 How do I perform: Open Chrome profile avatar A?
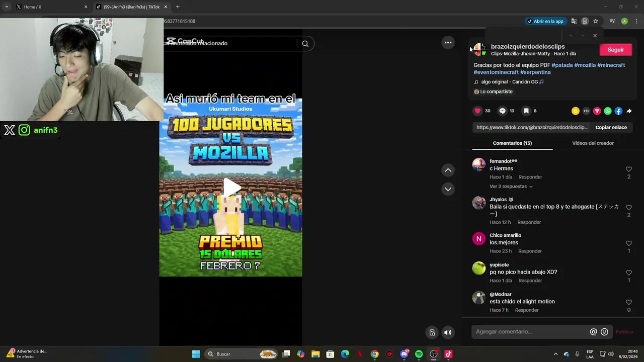(x=624, y=21)
